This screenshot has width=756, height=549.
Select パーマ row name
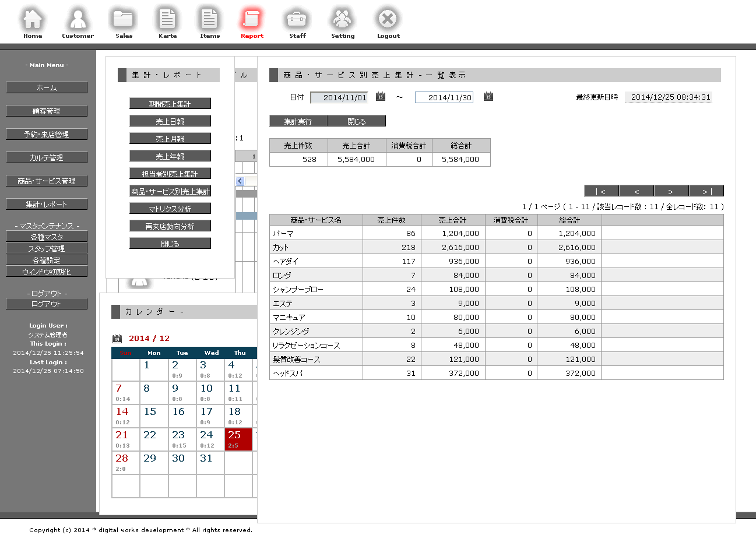click(x=283, y=234)
